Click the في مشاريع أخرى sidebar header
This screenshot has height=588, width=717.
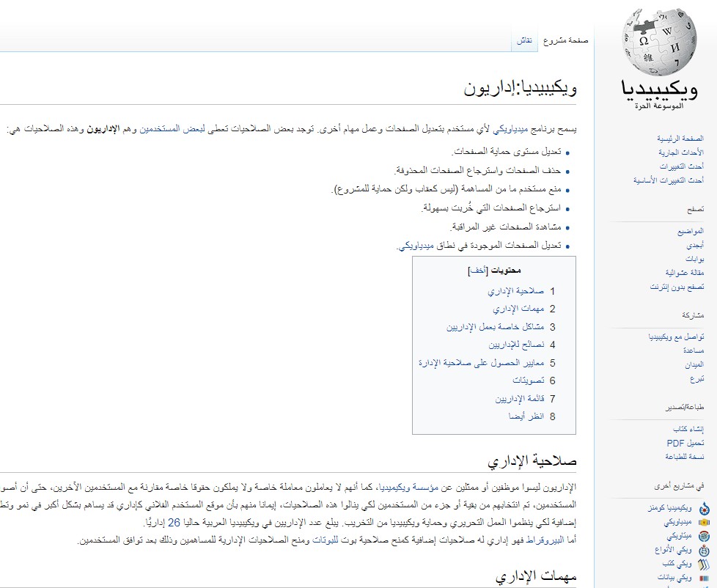point(679,485)
